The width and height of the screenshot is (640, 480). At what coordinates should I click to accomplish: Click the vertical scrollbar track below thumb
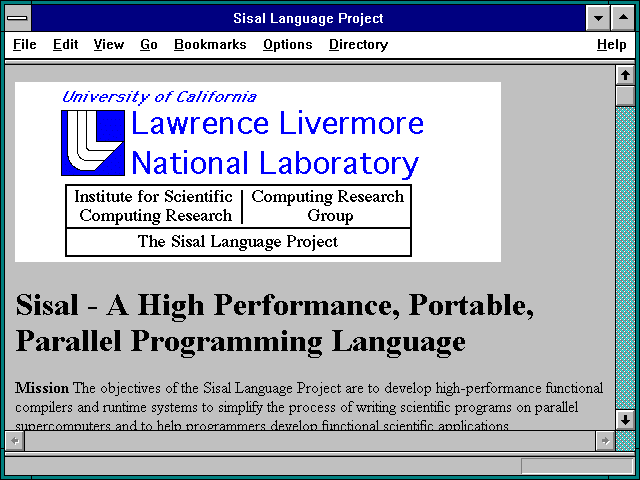[x=625, y=258]
